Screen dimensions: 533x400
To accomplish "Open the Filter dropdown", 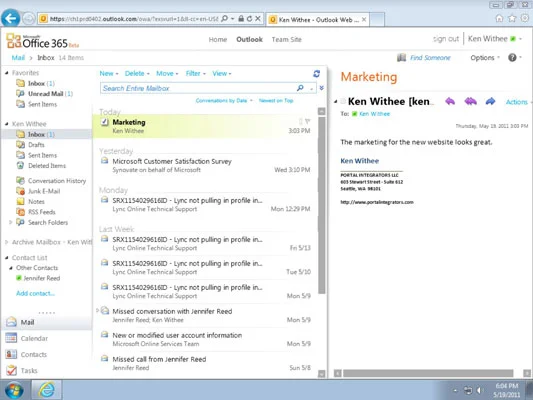I will 195,73.
